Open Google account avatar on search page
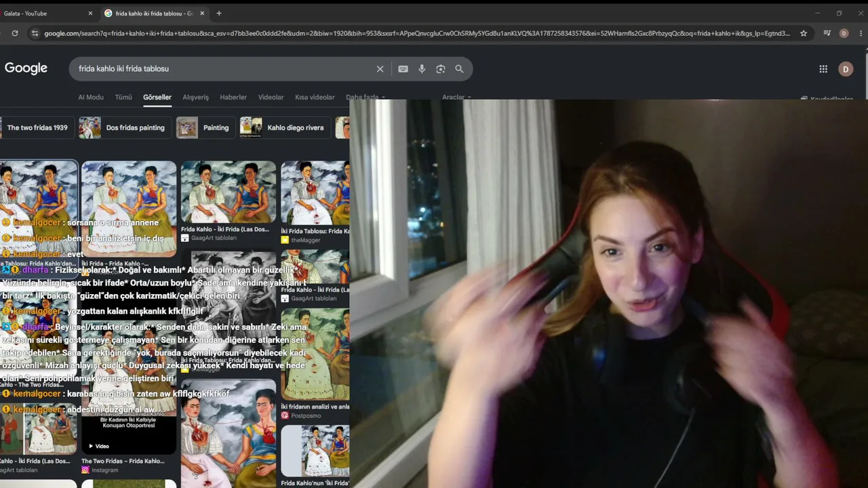Viewport: 868px width, 488px height. click(845, 68)
